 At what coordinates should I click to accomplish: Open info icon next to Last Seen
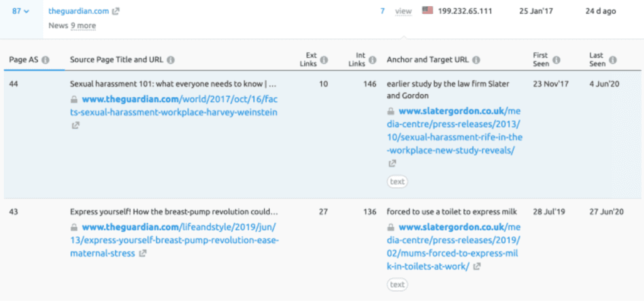pyautogui.click(x=613, y=60)
